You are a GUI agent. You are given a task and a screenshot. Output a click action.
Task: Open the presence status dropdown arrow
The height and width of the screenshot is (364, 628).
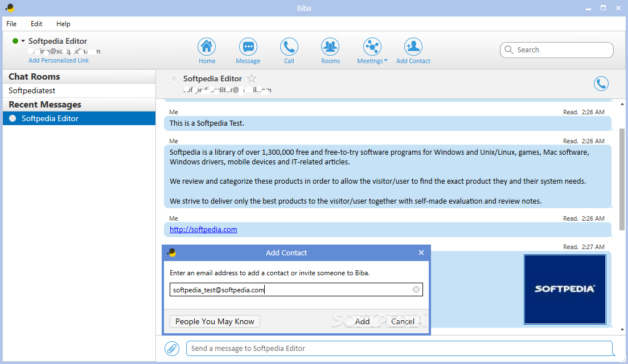point(23,41)
